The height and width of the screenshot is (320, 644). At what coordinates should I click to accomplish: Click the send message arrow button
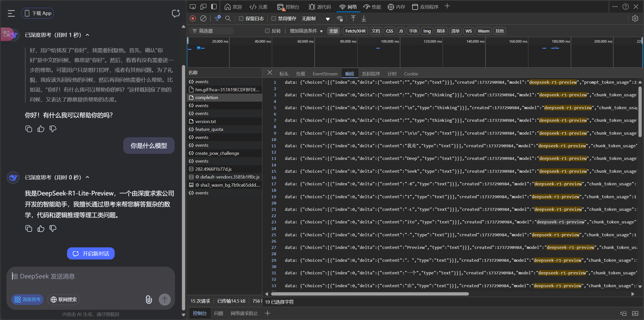(x=165, y=299)
